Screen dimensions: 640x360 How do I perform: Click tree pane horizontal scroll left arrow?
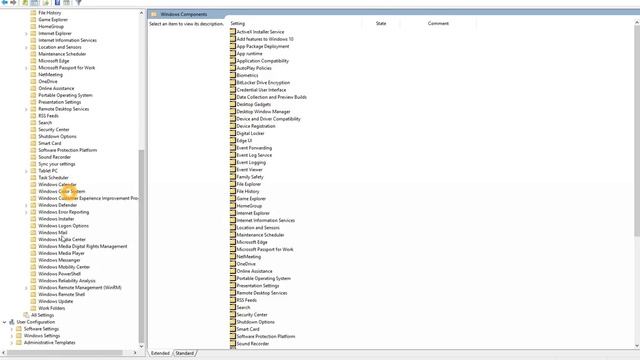(4, 353)
